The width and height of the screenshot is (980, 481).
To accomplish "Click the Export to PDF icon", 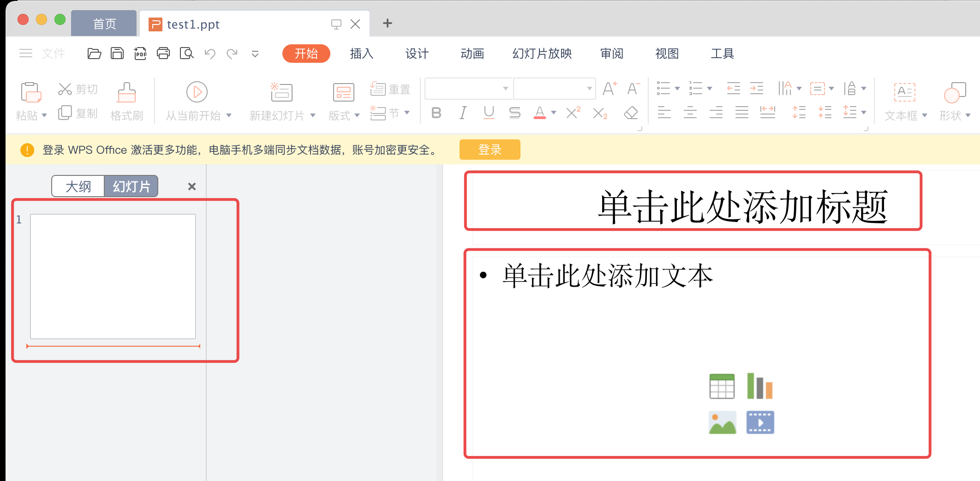I will pos(140,54).
